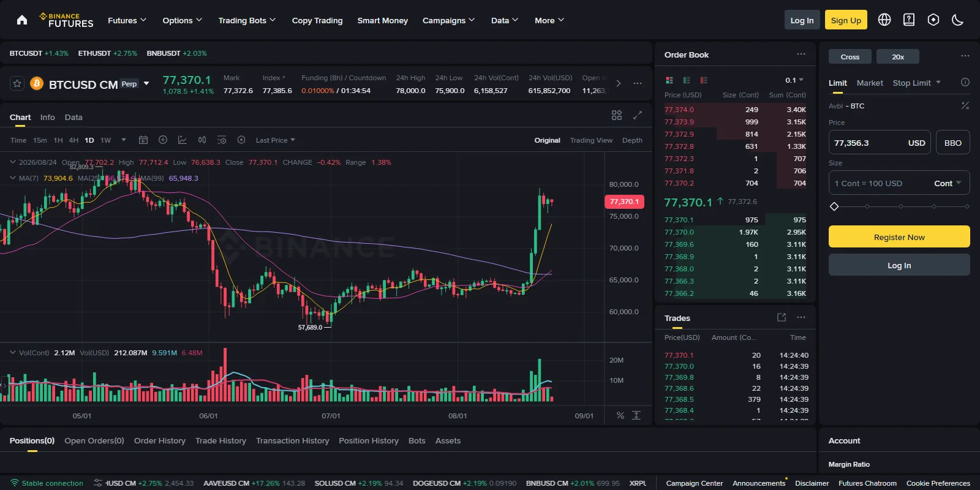Click the order size slider handle
This screenshot has width=980, height=490.
[x=834, y=206]
